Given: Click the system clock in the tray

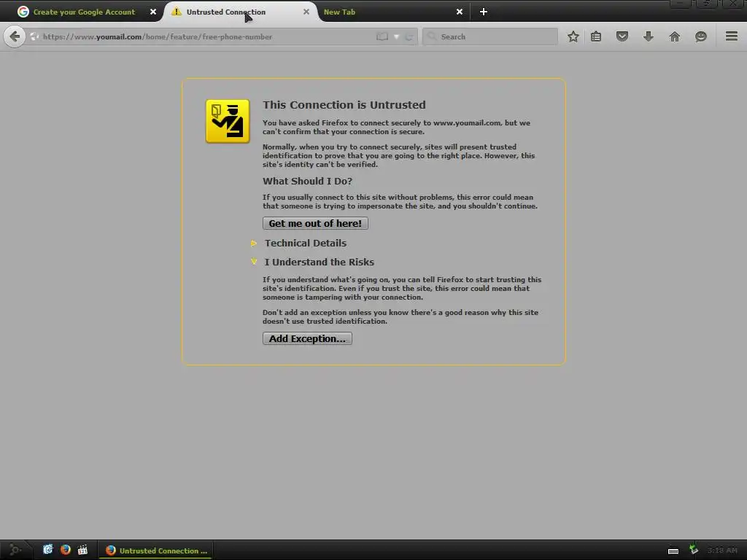Looking at the screenshot, I should coord(722,551).
